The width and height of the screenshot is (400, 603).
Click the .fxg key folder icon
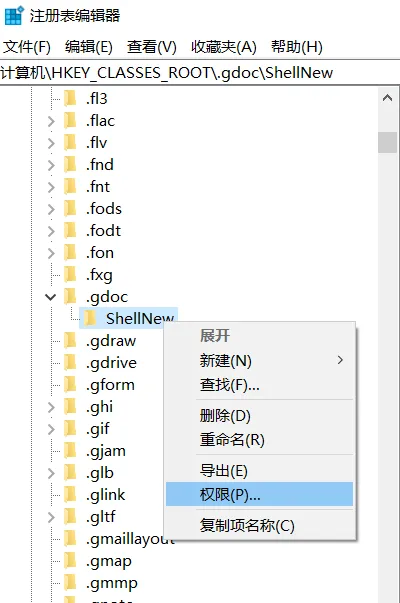(x=70, y=275)
